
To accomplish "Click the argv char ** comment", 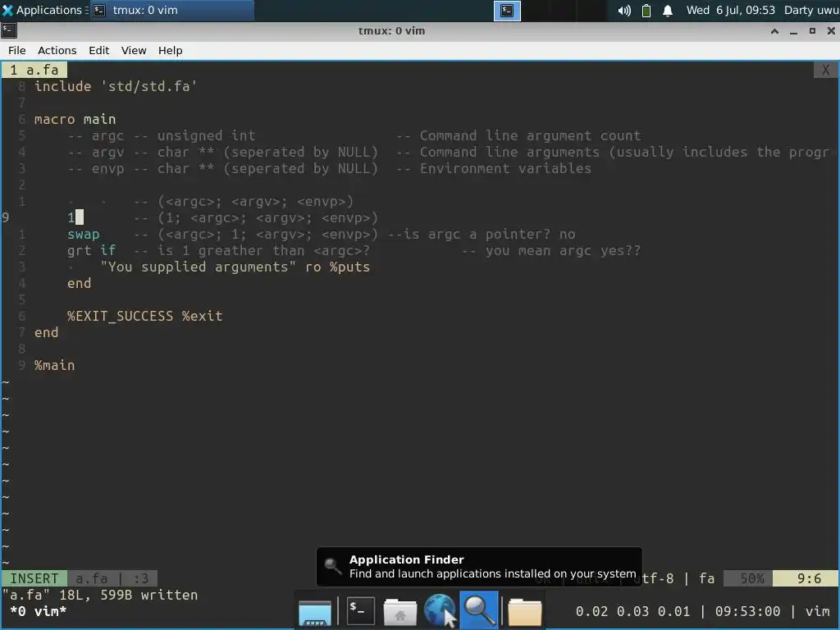I will click(223, 152).
